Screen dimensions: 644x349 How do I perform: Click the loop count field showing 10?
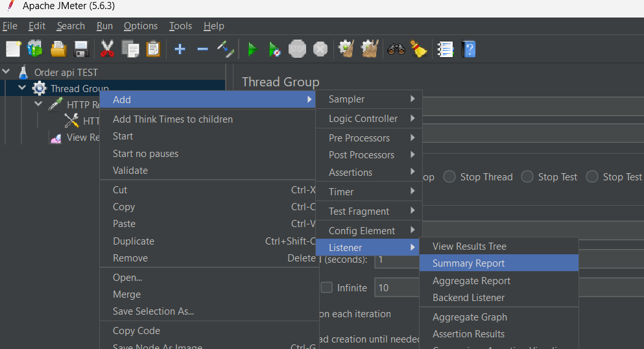[x=397, y=287]
